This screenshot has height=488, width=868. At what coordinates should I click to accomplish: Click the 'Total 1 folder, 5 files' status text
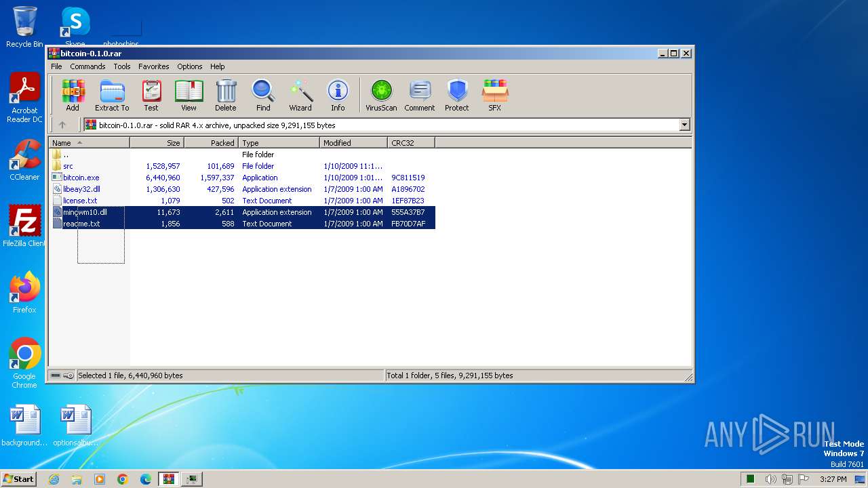point(450,375)
